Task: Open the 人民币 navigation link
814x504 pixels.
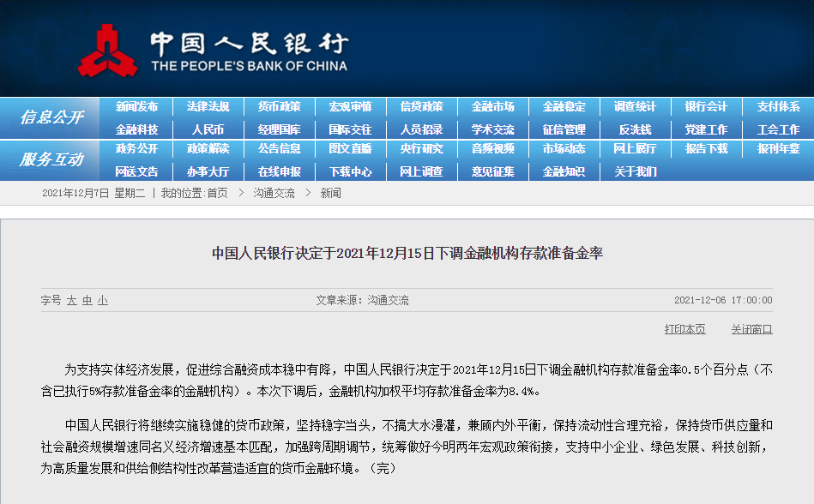Action: pos(208,129)
